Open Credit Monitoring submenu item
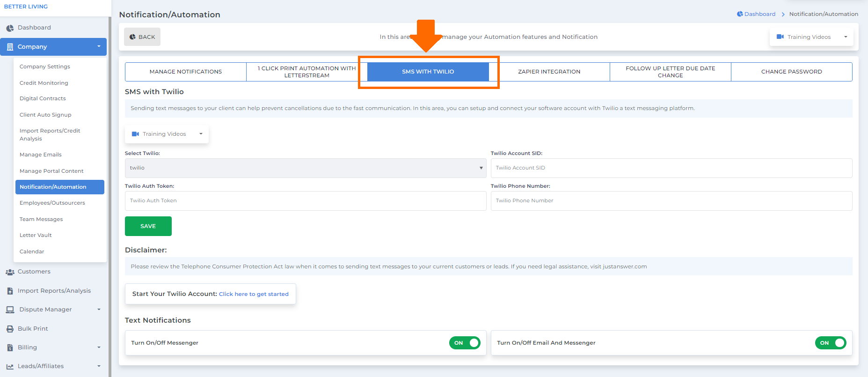The image size is (868, 377). (44, 83)
